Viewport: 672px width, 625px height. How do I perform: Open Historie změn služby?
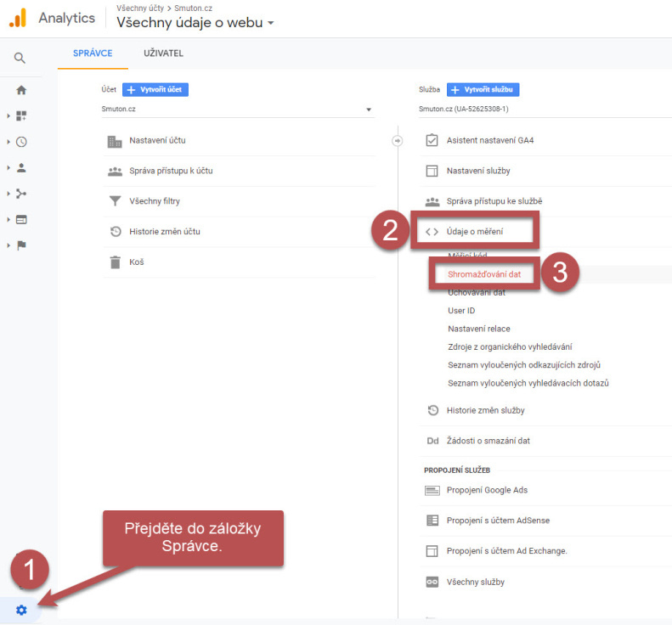click(x=545, y=410)
